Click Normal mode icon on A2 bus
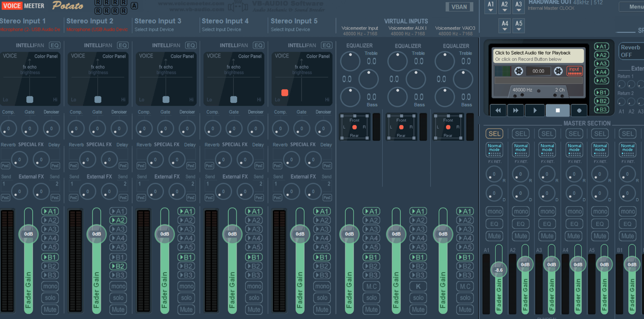 click(x=521, y=150)
